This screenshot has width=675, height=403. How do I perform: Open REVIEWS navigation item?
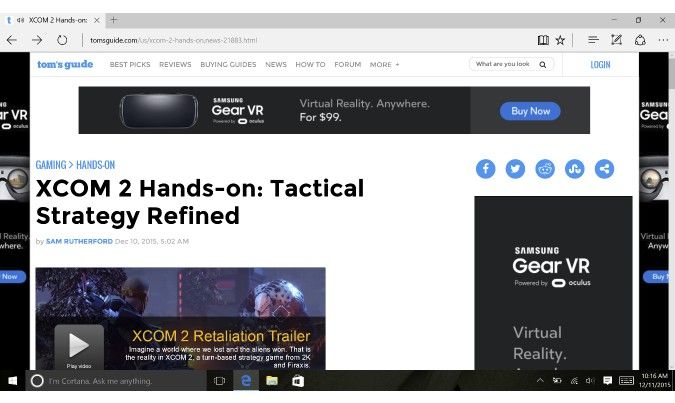coord(175,65)
